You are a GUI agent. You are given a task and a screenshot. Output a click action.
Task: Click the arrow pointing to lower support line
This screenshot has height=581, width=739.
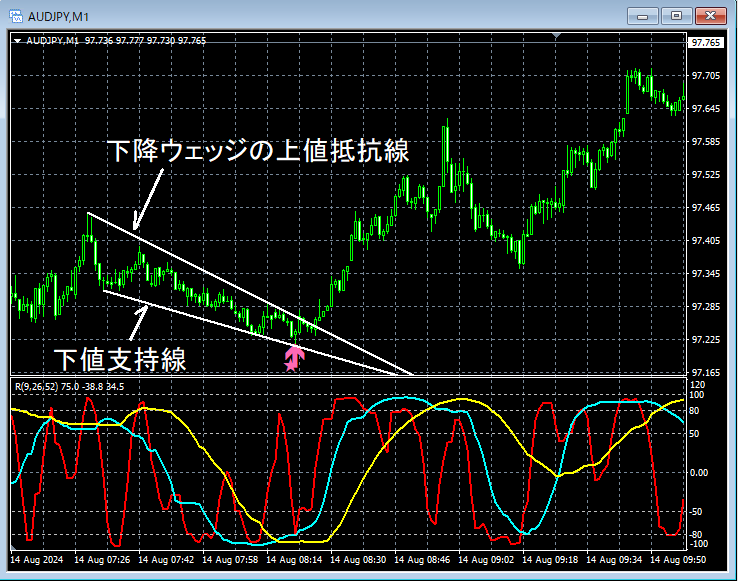138,323
